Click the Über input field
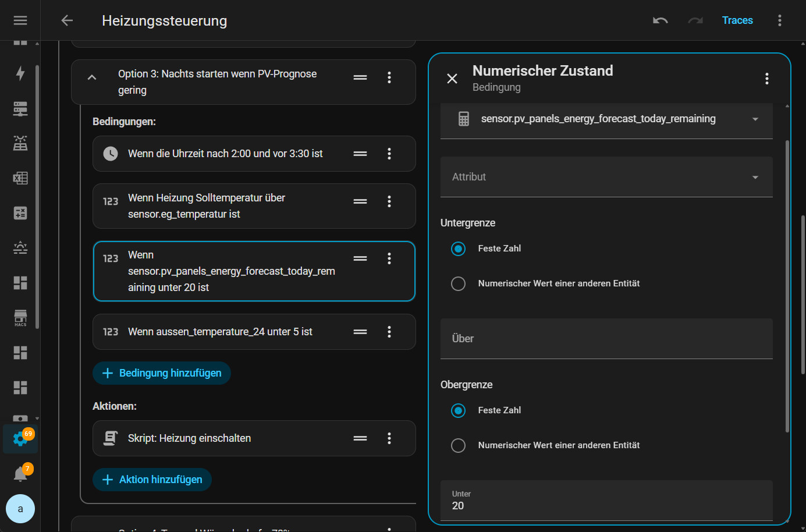This screenshot has width=806, height=532. click(x=606, y=339)
